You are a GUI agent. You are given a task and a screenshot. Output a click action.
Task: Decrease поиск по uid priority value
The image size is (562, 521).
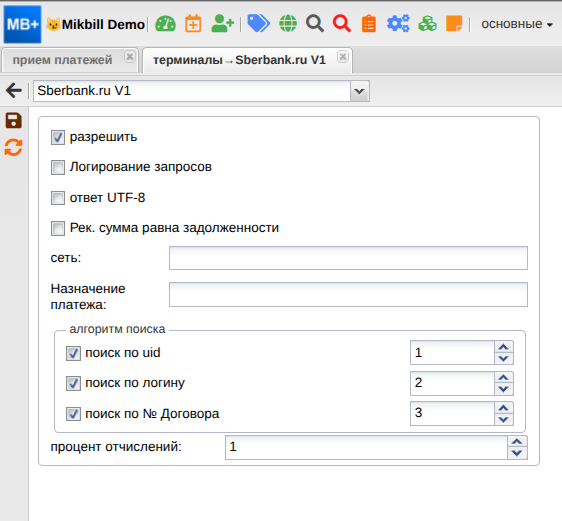coord(504,359)
